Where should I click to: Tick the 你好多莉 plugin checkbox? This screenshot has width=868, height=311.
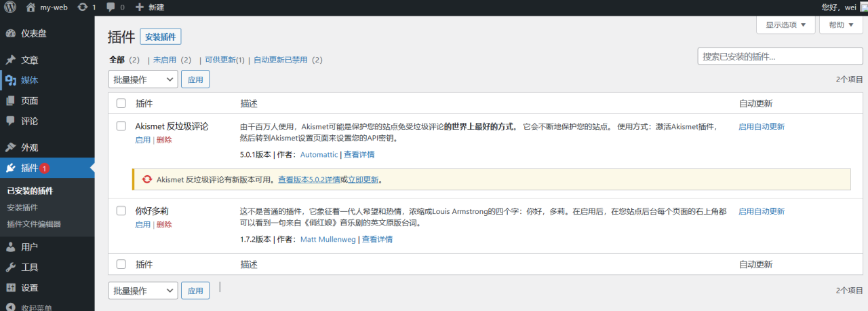(121, 211)
